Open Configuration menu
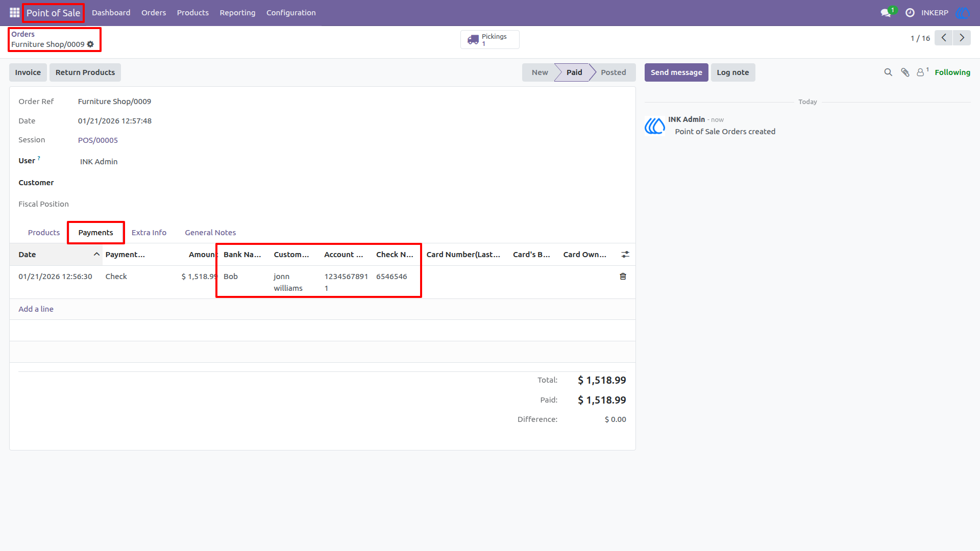 [291, 13]
